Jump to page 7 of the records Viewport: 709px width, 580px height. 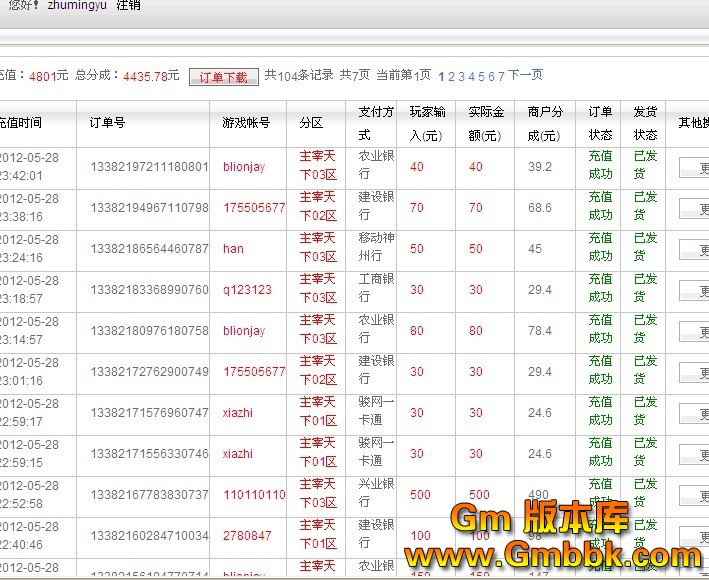[500, 75]
